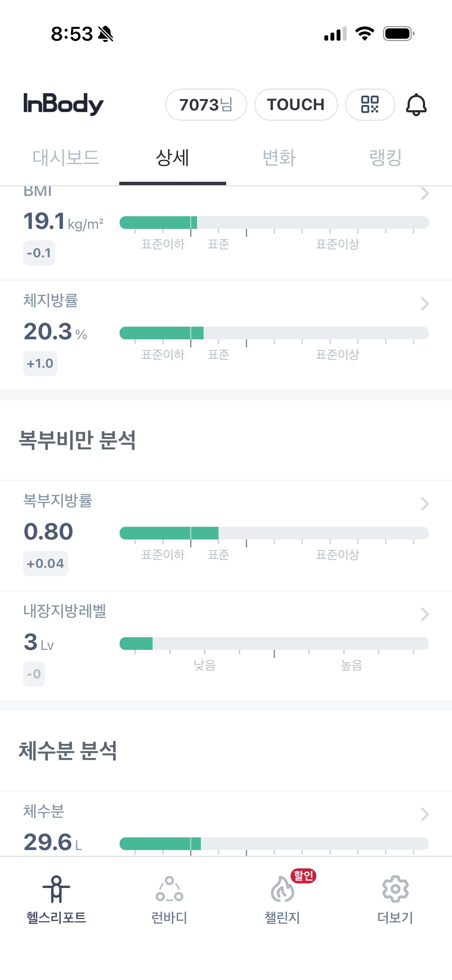
Task: Open 내장지방레벨 details arrow
Action: (424, 614)
